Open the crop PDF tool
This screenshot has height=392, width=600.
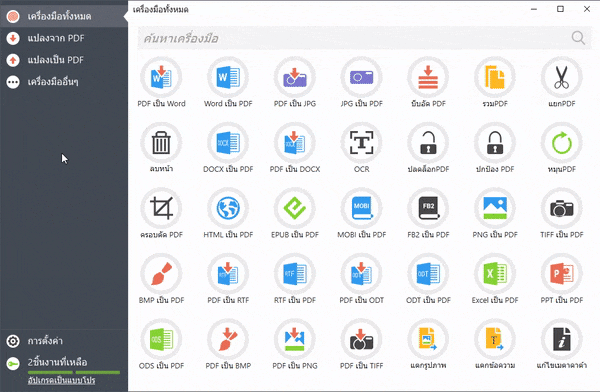point(161,209)
